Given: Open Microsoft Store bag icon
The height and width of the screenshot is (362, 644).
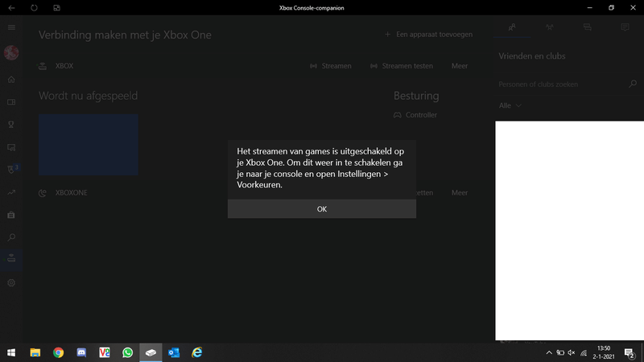Looking at the screenshot, I should (x=11, y=215).
